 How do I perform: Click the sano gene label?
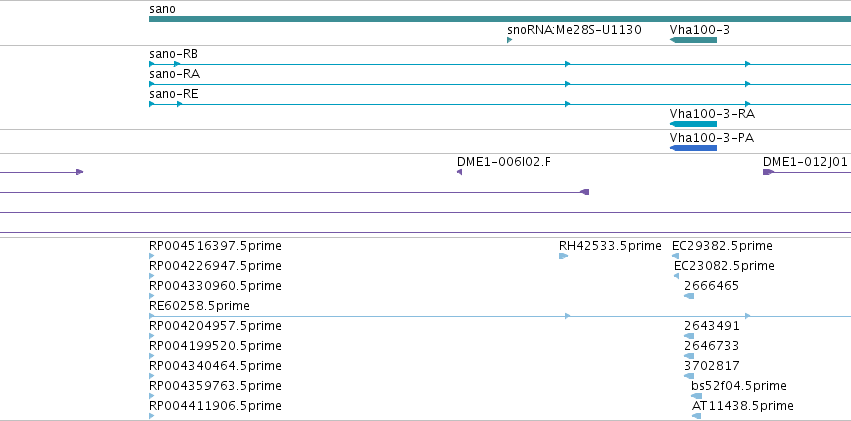coord(162,9)
